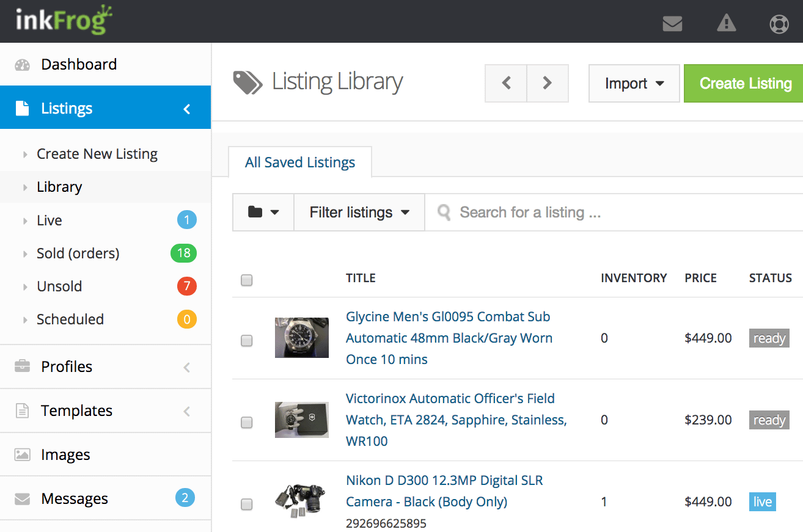Click the Listing Library page heading
The image size is (803, 532).
337,82
